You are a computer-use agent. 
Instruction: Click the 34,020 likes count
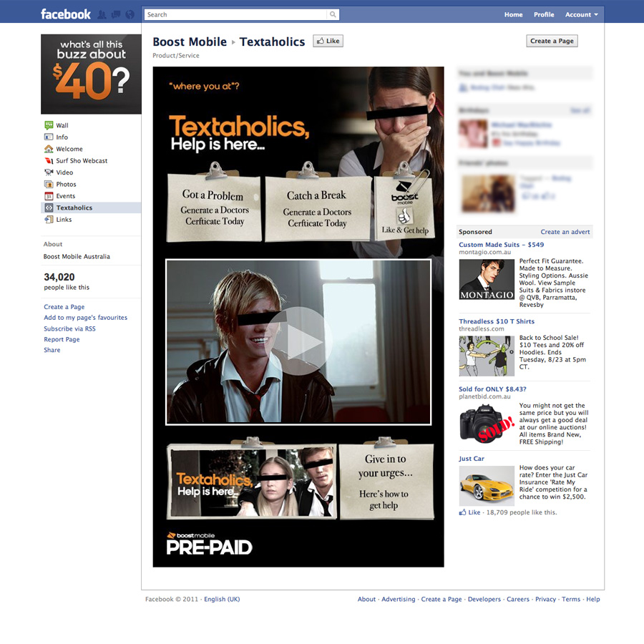pyautogui.click(x=59, y=277)
